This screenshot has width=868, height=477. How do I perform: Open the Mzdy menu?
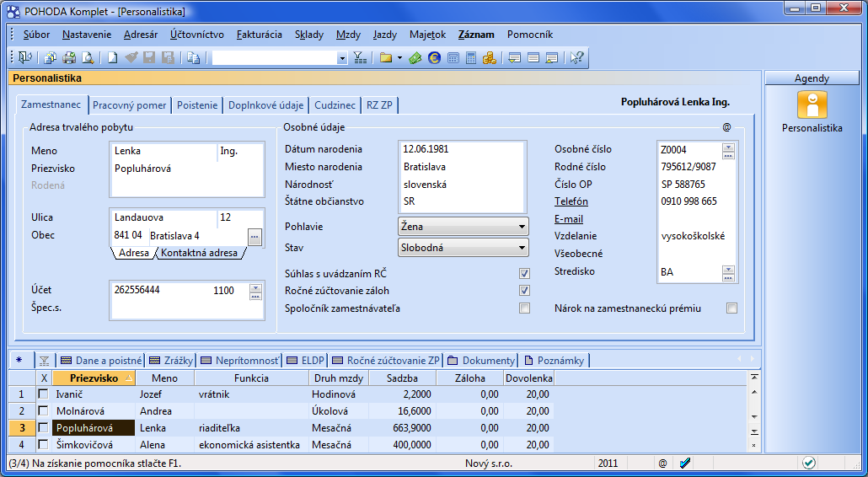pos(348,35)
